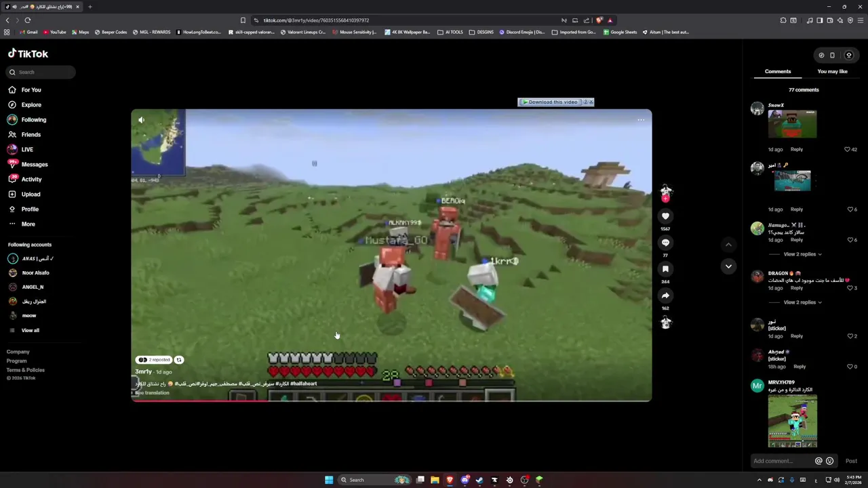Image resolution: width=868 pixels, height=488 pixels.
Task: Open the emoji picker in comment box
Action: click(x=829, y=461)
